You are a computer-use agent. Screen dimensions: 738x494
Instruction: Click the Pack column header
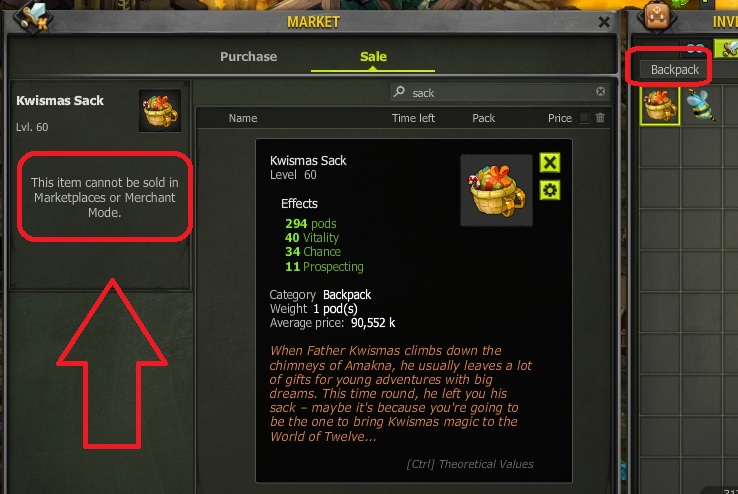click(483, 118)
